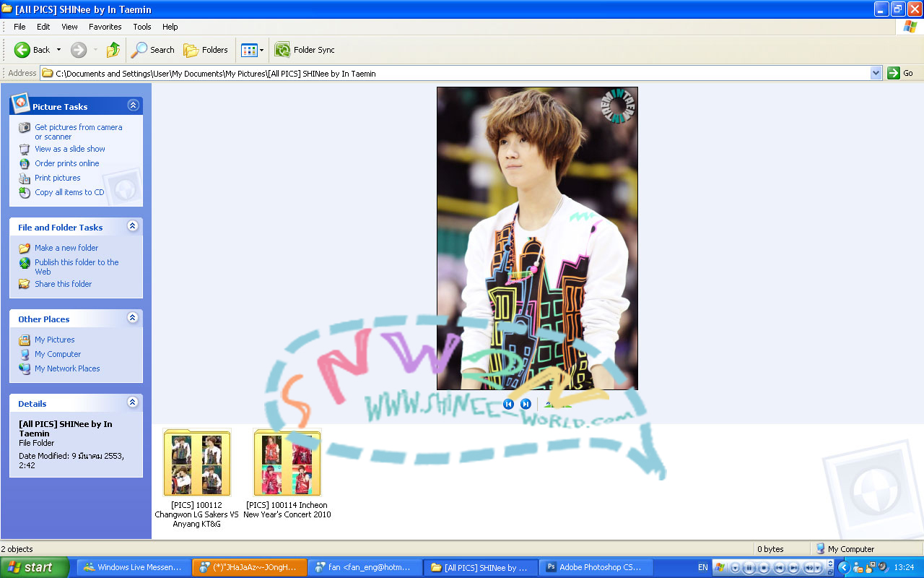Click the EN language indicator
The image size is (924, 578).
pyautogui.click(x=702, y=568)
